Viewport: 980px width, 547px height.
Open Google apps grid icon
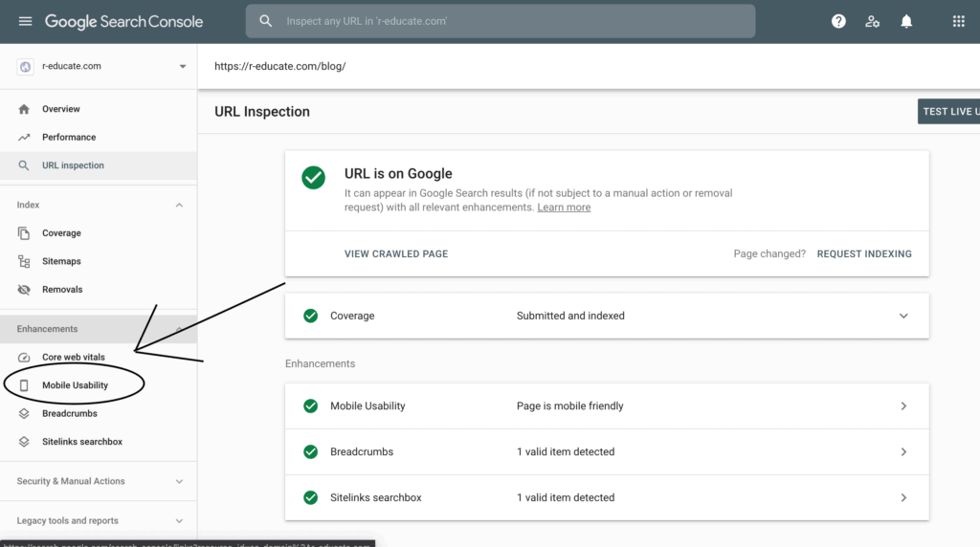pos(958,21)
